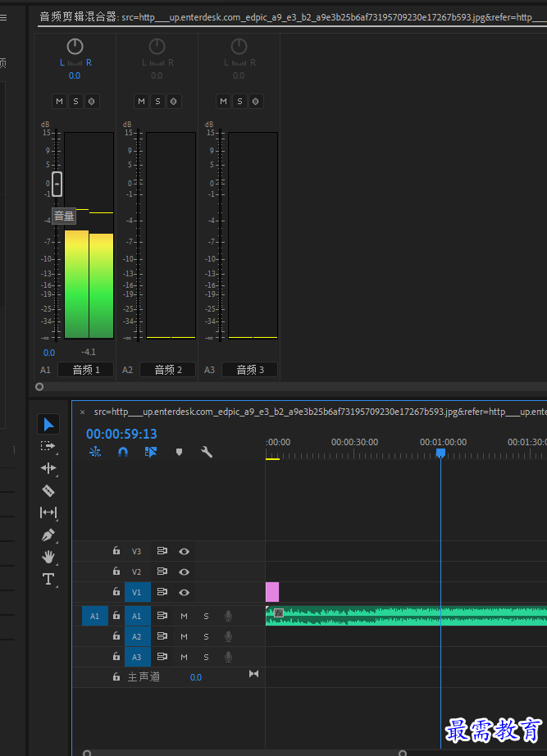The height and width of the screenshot is (756, 547).
Task: Solo the A3 timeline track
Action: point(206,657)
